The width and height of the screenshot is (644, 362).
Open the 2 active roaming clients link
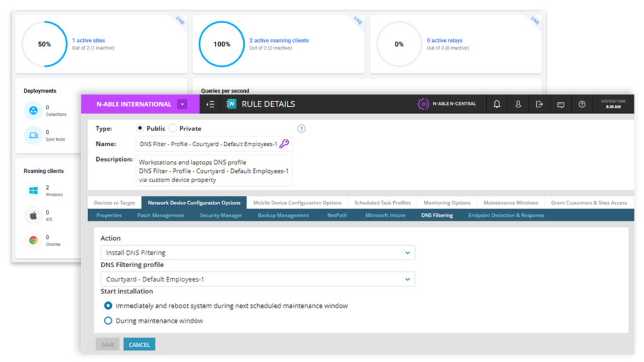(279, 40)
